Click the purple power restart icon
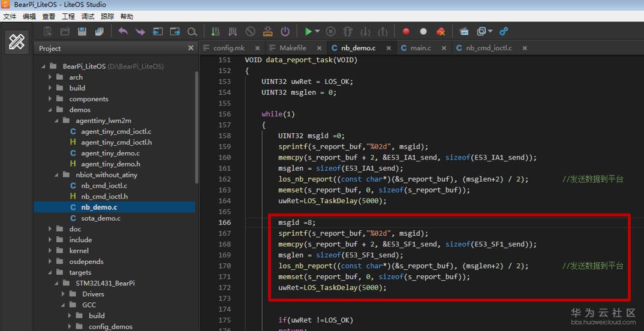This screenshot has width=644, height=331. [x=285, y=32]
